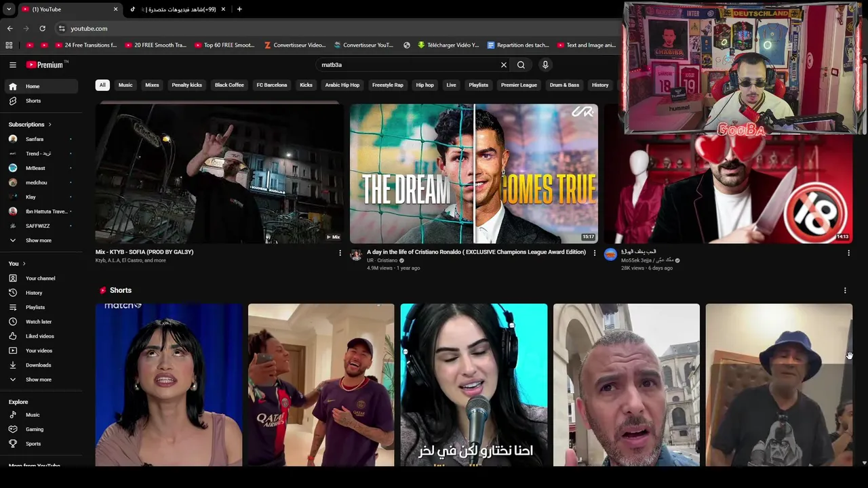The height and width of the screenshot is (488, 868).
Task: Open a new browser tab with plus
Action: (239, 9)
